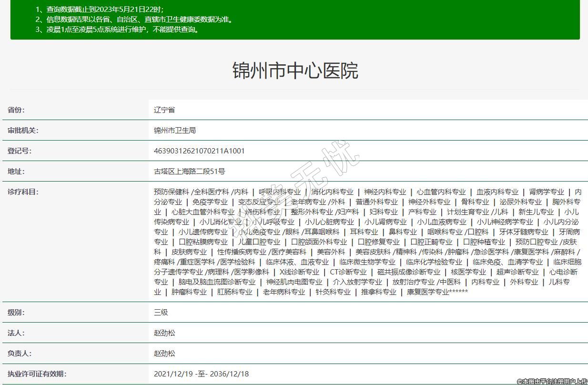Click the 负责人 field label
Image resolution: width=588 pixels, height=385 pixels.
[19, 354]
